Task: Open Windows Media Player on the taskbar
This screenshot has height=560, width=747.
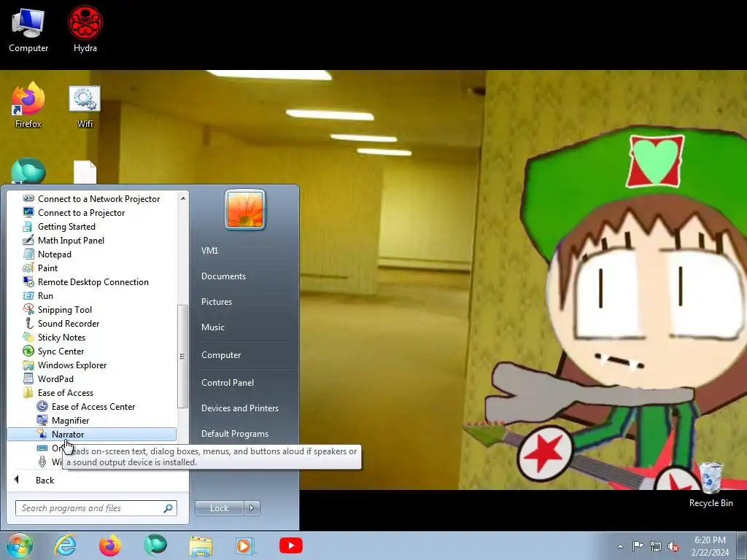Action: [246, 545]
